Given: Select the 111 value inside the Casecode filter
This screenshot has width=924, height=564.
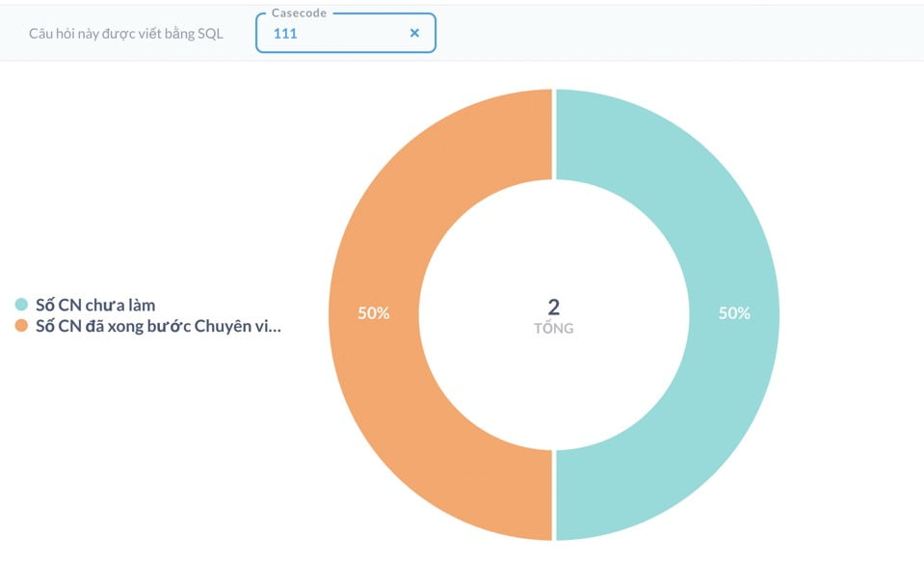Looking at the screenshot, I should pyautogui.click(x=285, y=33).
